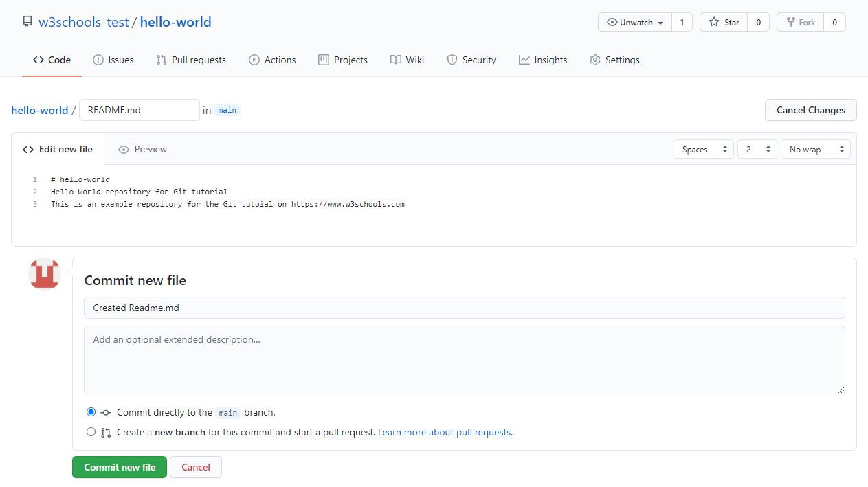Open the No wrap dropdown
Screen dimensions: 868x487
pos(815,149)
